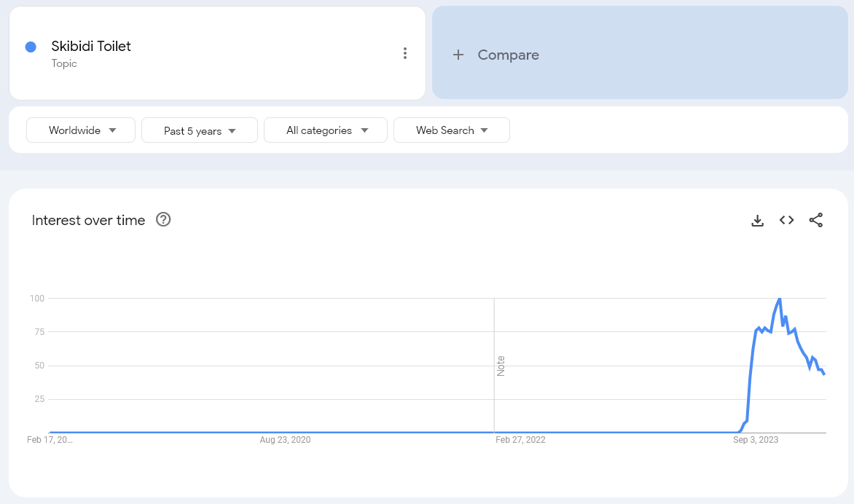Click the Aug 23, 2020 axis label
Viewport: 854px width, 504px height.
tap(285, 440)
